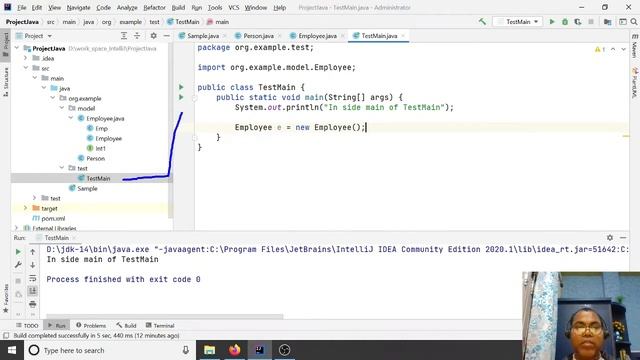Start debugging with the bug icon
This screenshot has width=640, height=360.
tap(565, 22)
